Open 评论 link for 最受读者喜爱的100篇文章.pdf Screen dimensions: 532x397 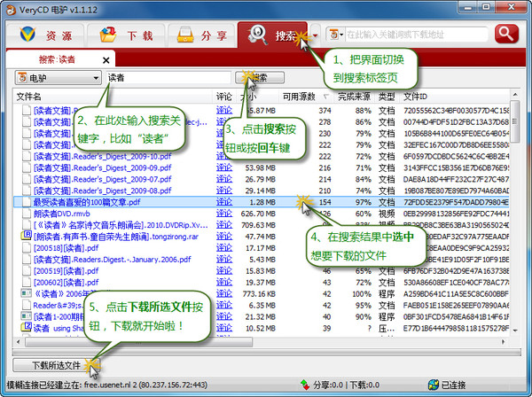tap(224, 202)
